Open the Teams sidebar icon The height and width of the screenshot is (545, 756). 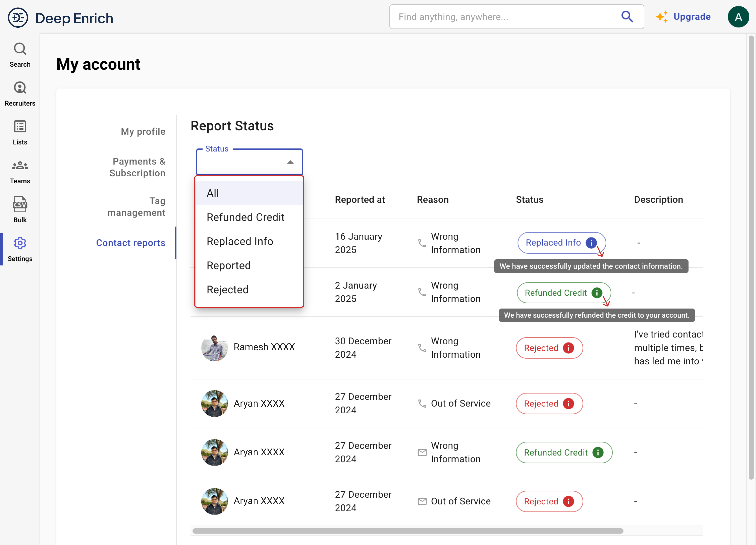point(20,166)
